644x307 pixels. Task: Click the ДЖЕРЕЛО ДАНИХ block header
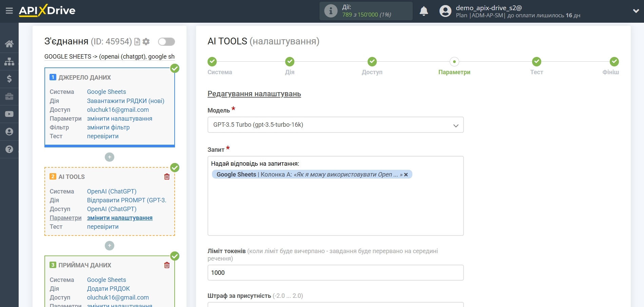[84, 78]
